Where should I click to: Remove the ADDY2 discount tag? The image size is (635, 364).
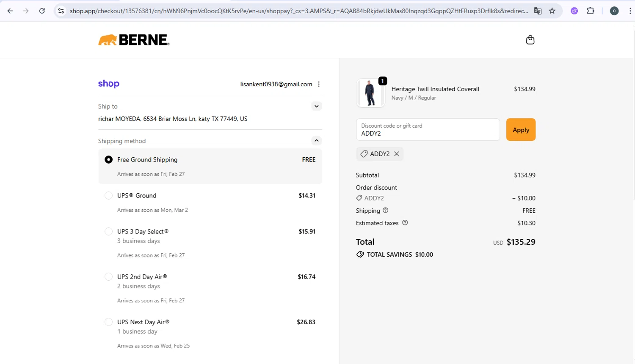click(397, 154)
